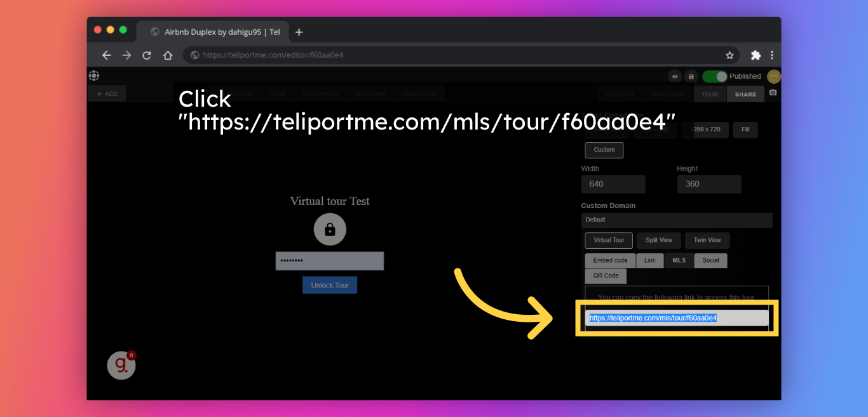The image size is (868, 417).
Task: Open the PANORAMA tab
Action: click(667, 94)
